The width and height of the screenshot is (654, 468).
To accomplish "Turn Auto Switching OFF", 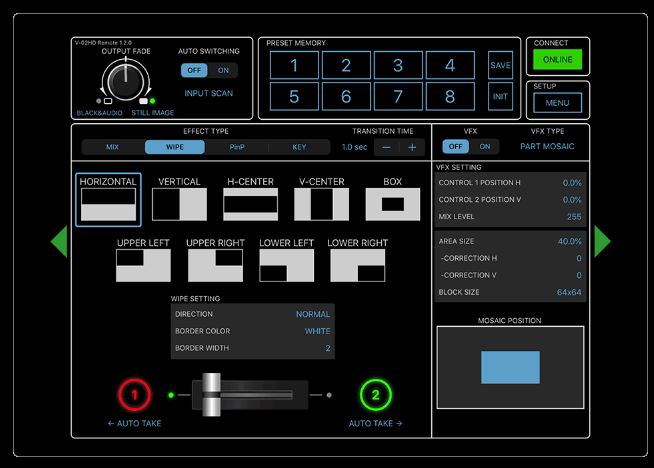I will tap(194, 70).
